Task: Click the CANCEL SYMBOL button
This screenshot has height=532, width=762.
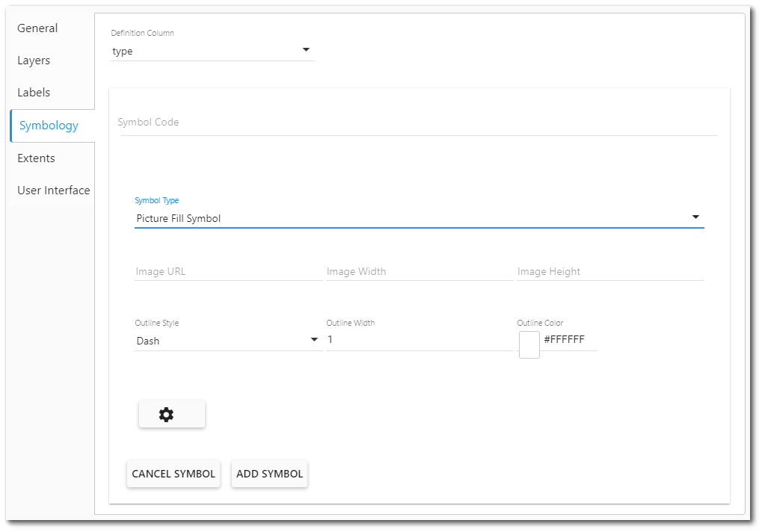Action: coord(173,473)
